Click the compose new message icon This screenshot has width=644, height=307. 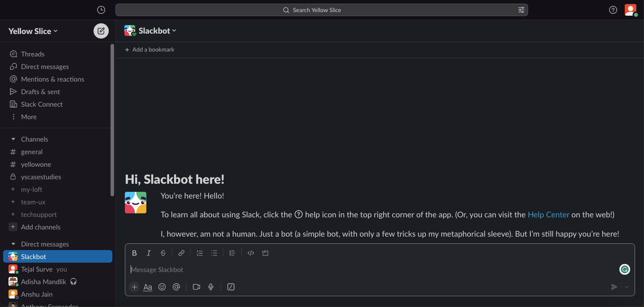(x=101, y=31)
